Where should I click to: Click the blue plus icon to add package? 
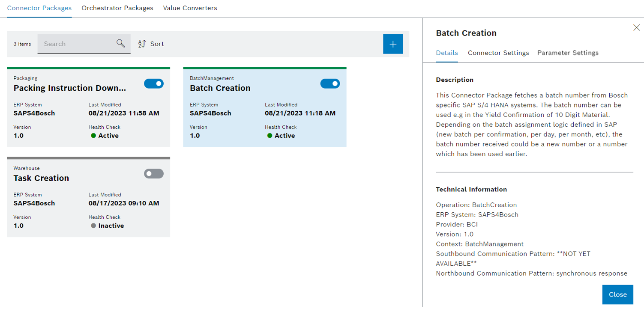click(x=393, y=44)
